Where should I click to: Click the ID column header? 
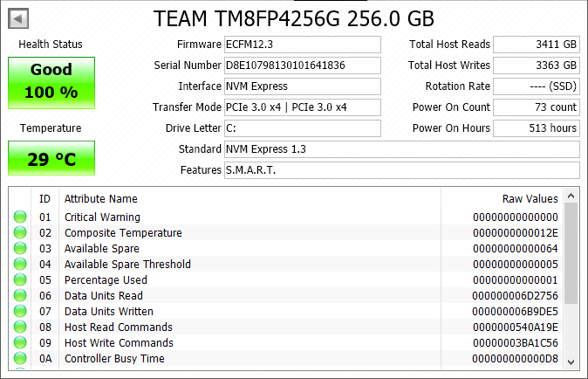tap(44, 199)
